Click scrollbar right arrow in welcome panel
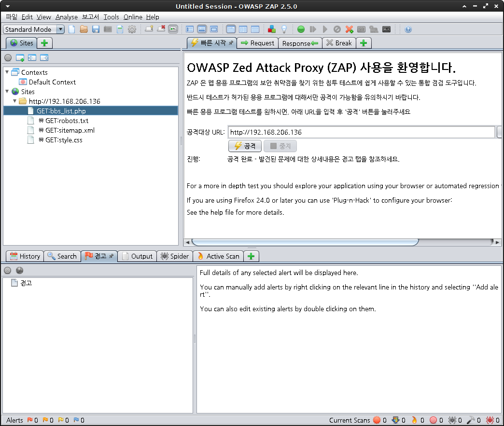Screen dimensions: 504x426 click(497, 243)
